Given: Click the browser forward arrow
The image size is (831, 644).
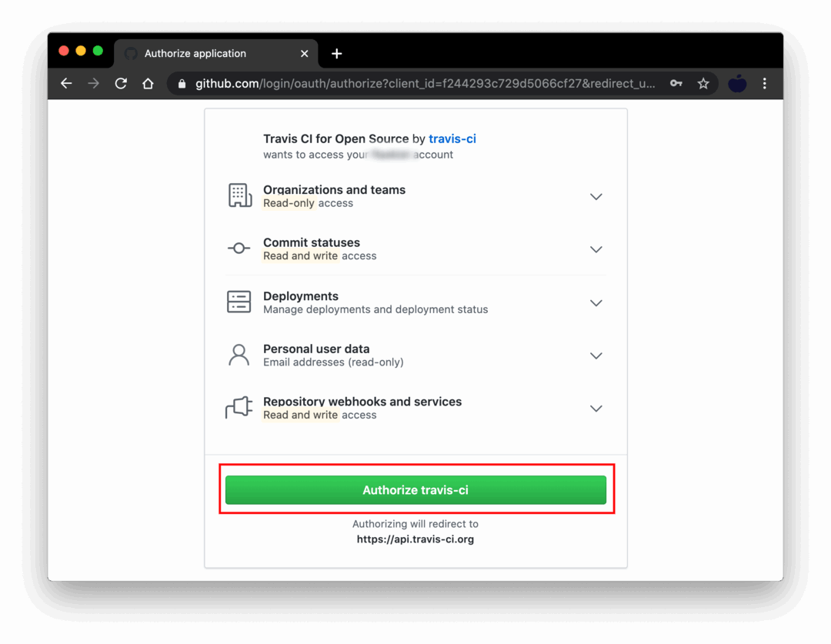Looking at the screenshot, I should click(93, 83).
